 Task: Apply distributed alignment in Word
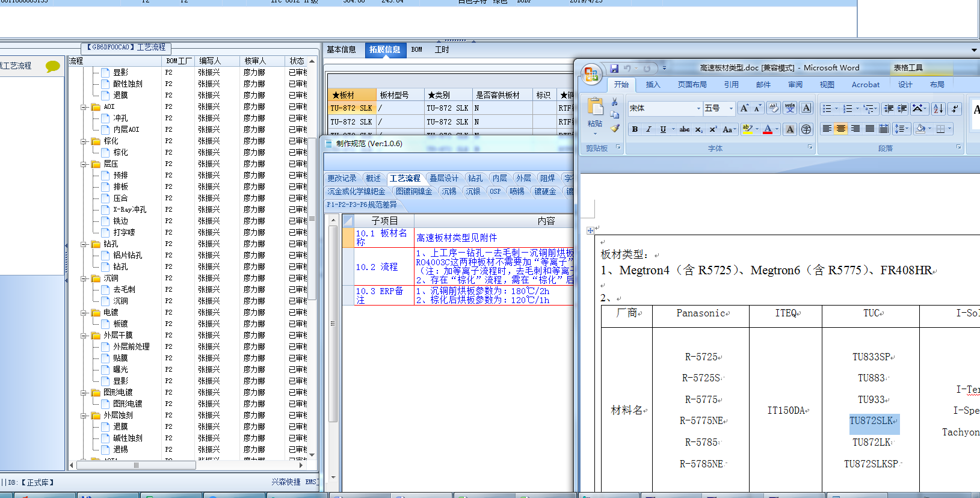click(x=884, y=129)
